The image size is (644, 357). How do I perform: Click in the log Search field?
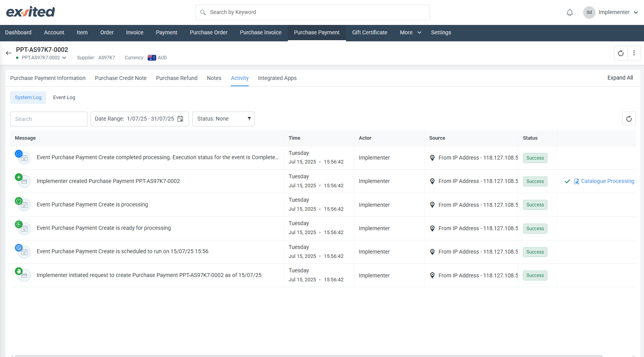49,119
